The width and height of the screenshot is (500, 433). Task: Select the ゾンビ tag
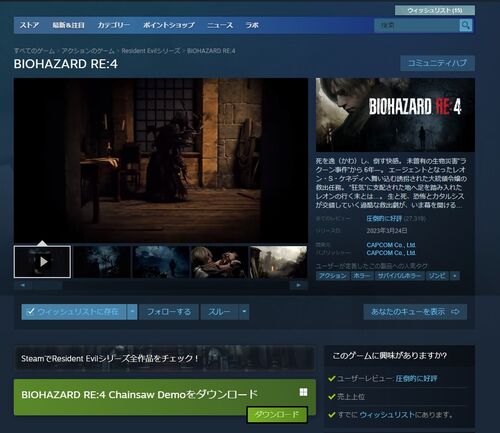(x=437, y=276)
